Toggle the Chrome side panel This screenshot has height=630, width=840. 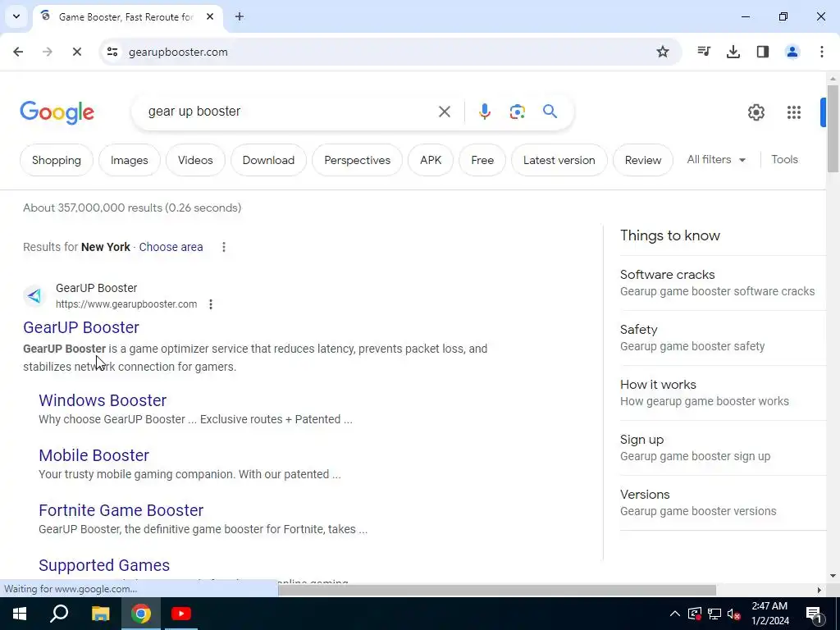click(x=763, y=52)
